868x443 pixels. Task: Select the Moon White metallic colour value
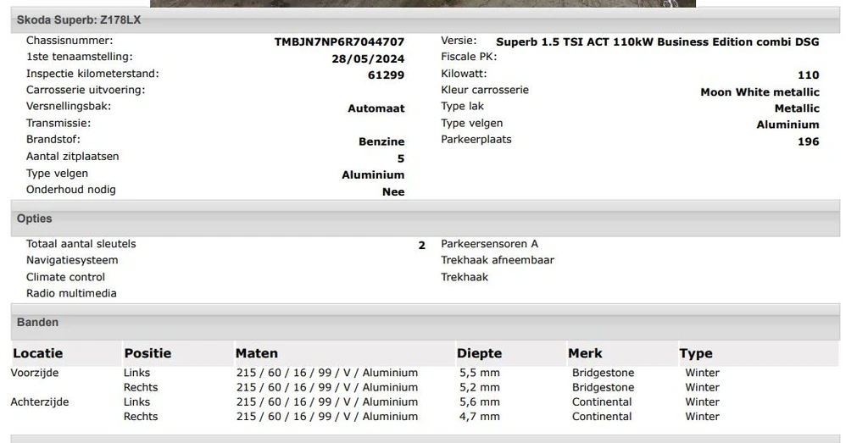tap(759, 91)
